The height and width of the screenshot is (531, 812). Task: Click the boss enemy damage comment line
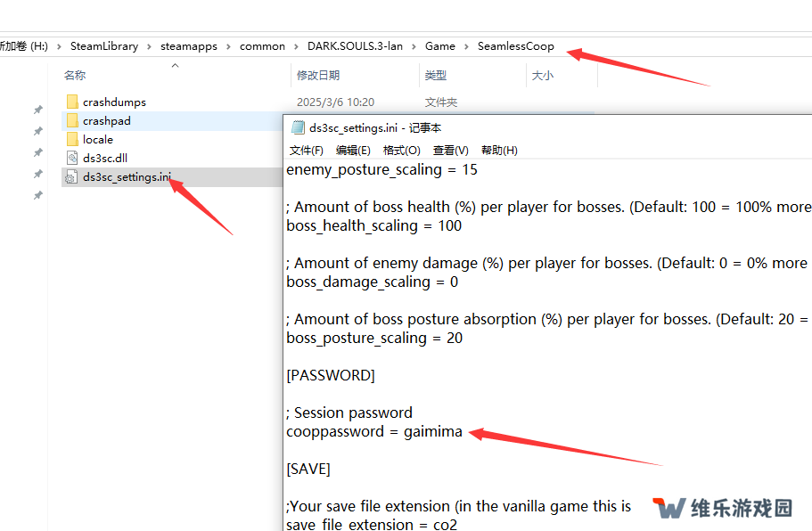click(547, 264)
